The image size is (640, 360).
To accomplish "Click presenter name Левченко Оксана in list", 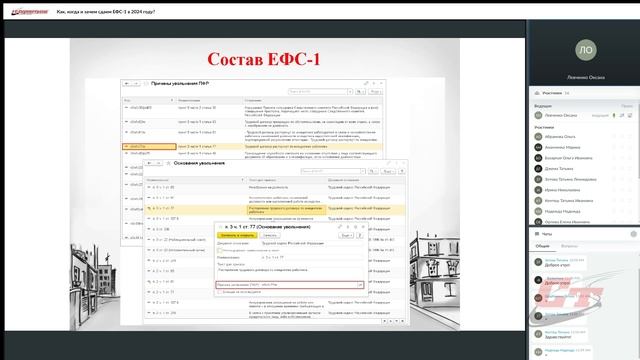I will (561, 116).
